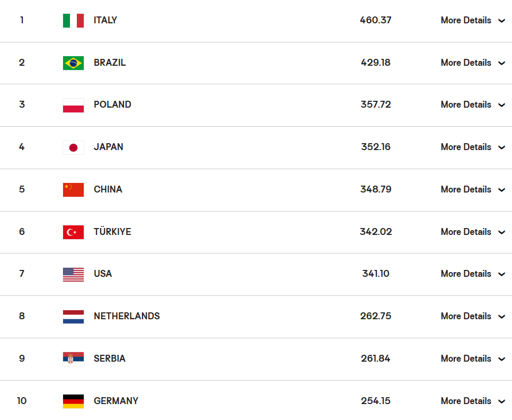
Task: Click the Japan flag icon
Action: click(x=73, y=147)
